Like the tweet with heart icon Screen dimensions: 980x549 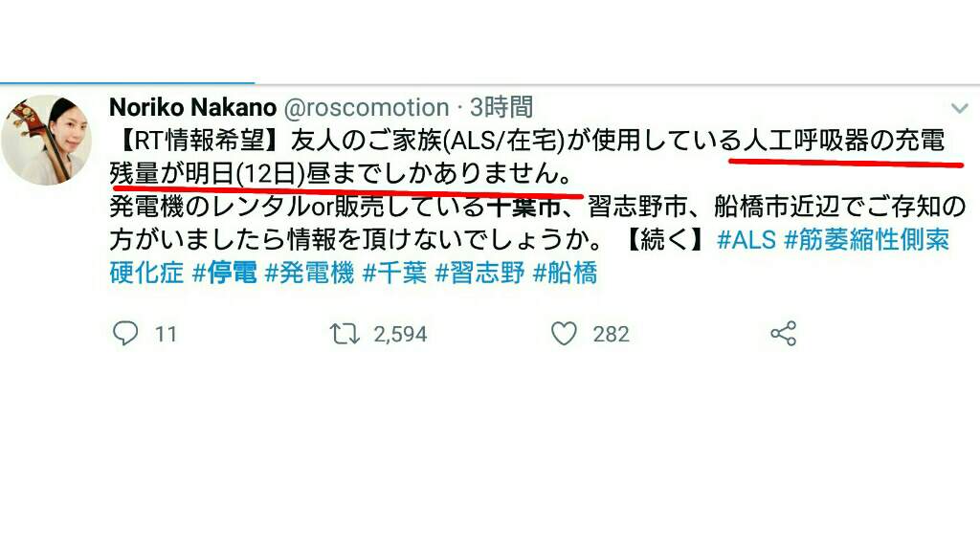(564, 334)
